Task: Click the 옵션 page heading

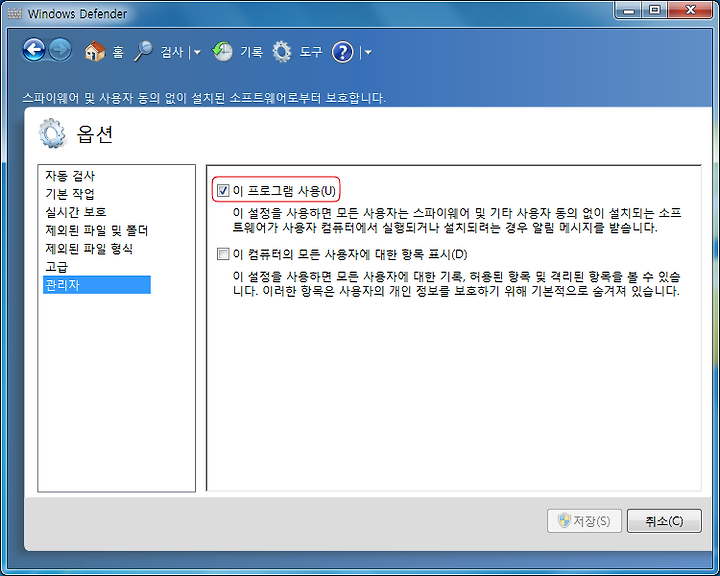Action: click(x=95, y=134)
